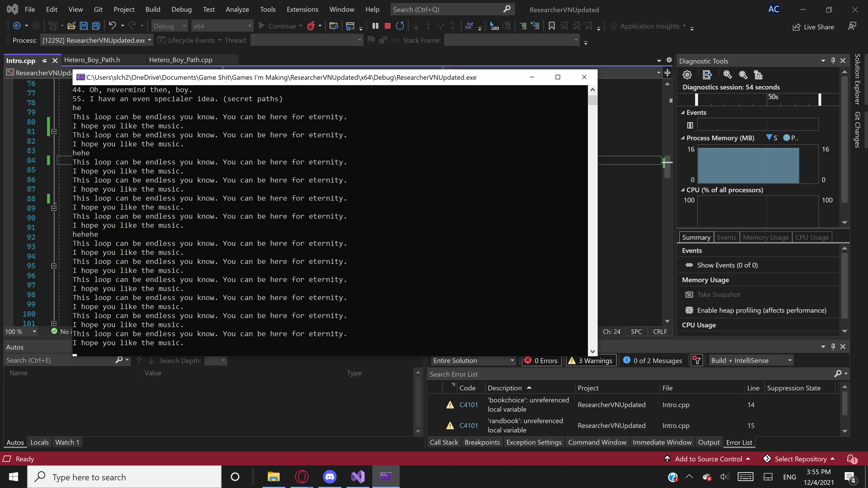
Task: Click the Restart debugging icon
Action: click(x=400, y=26)
